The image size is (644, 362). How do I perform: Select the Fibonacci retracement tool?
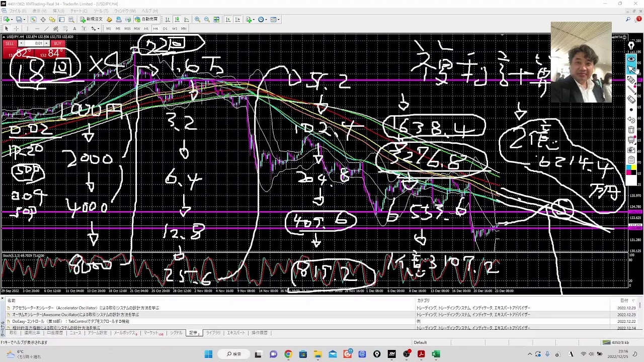coord(65,29)
